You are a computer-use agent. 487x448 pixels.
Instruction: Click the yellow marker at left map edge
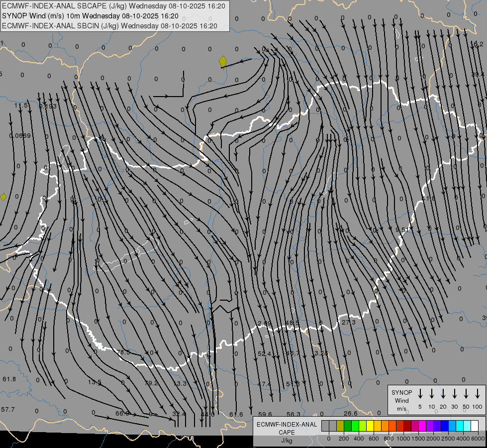coord(3,197)
